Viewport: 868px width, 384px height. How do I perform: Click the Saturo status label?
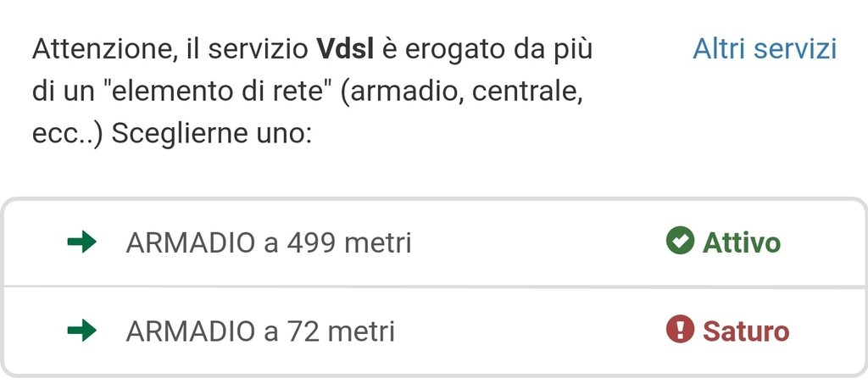coord(746,331)
